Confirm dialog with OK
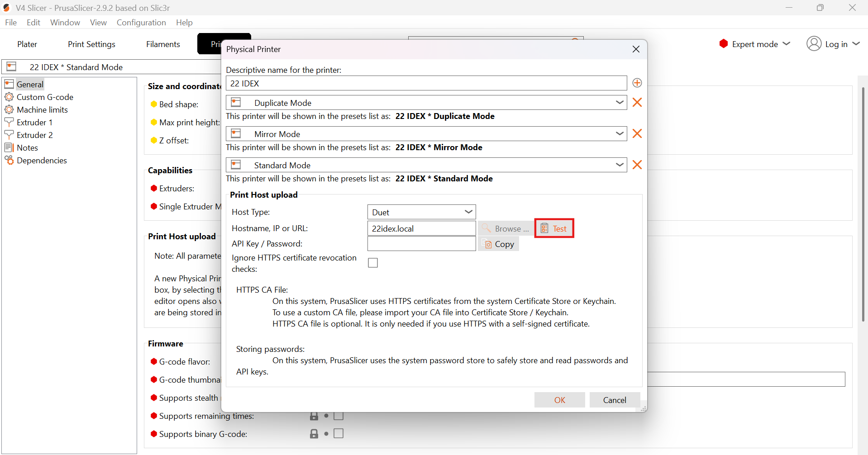 coord(560,400)
